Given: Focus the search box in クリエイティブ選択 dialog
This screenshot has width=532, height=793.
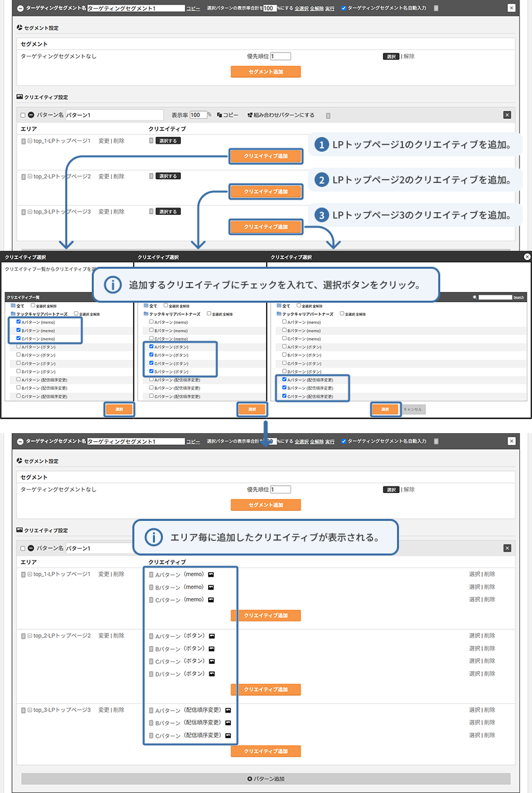Looking at the screenshot, I should pyautogui.click(x=495, y=297).
